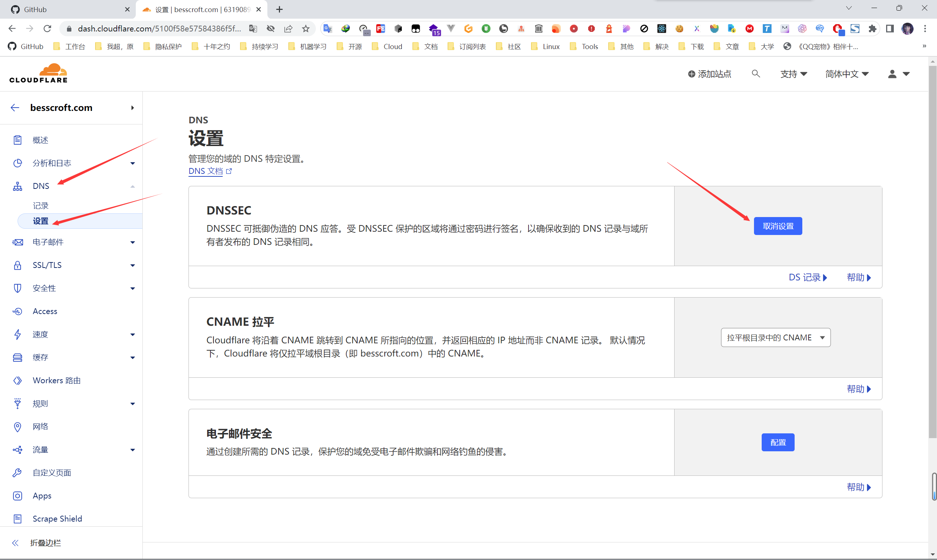
Task: Open the 支持 support menu
Action: (x=794, y=74)
